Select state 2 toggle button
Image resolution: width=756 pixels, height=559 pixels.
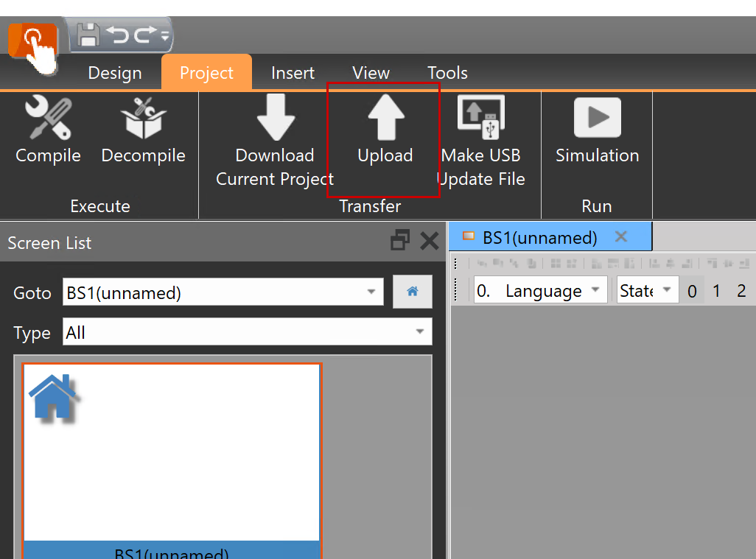[x=741, y=291]
